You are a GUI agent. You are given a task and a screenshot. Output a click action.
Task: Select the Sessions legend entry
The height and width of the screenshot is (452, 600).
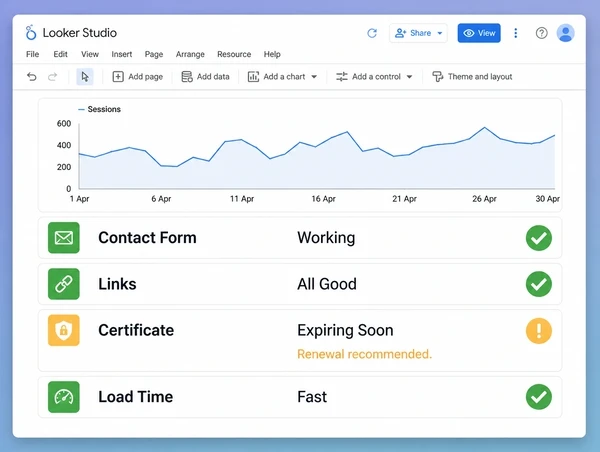pos(99,109)
